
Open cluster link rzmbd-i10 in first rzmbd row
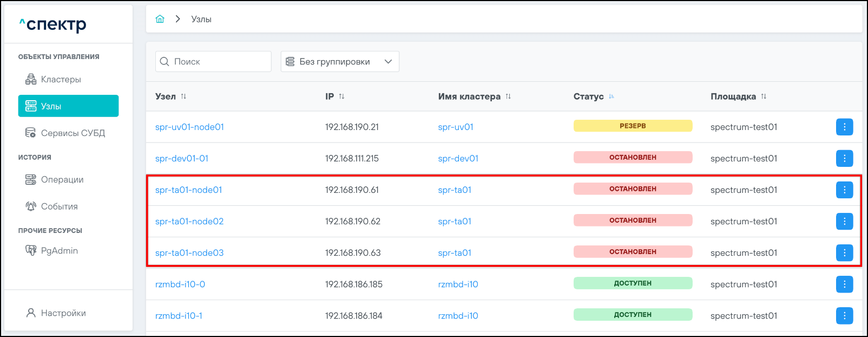[x=458, y=284]
